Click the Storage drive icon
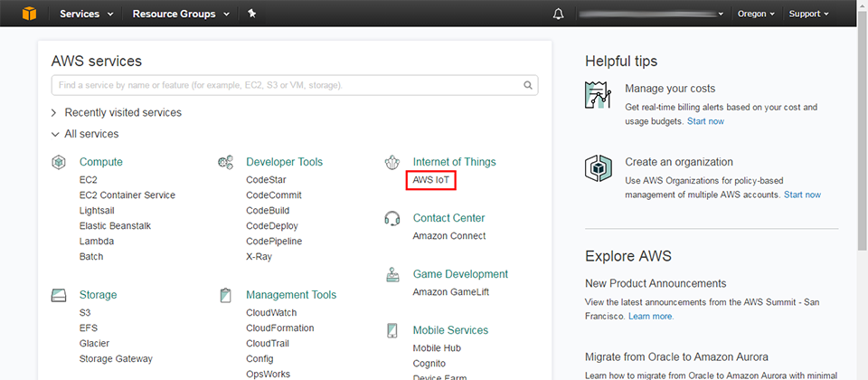This screenshot has width=868, height=380. point(59,295)
